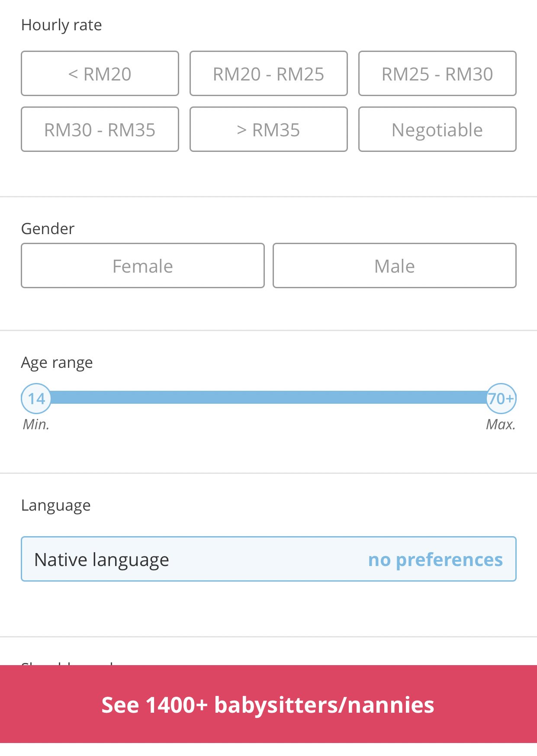The image size is (537, 756).
Task: Click the Language section heading
Action: pyautogui.click(x=56, y=505)
